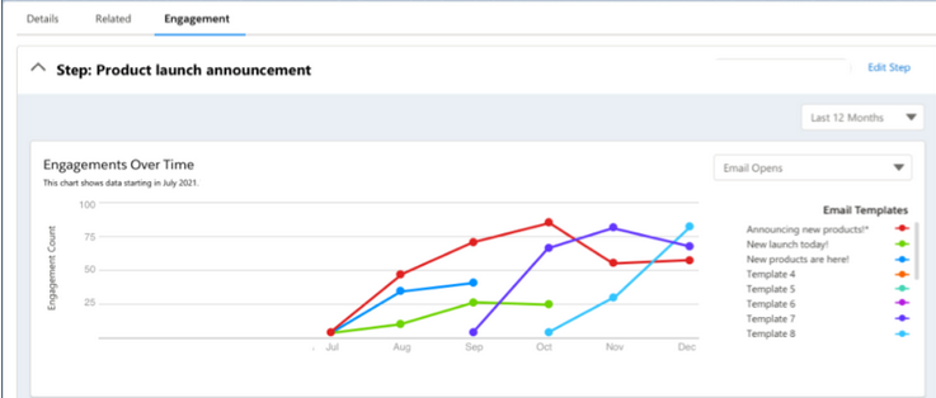The image size is (936, 398).
Task: Click the Edit Step link
Action: tap(889, 67)
